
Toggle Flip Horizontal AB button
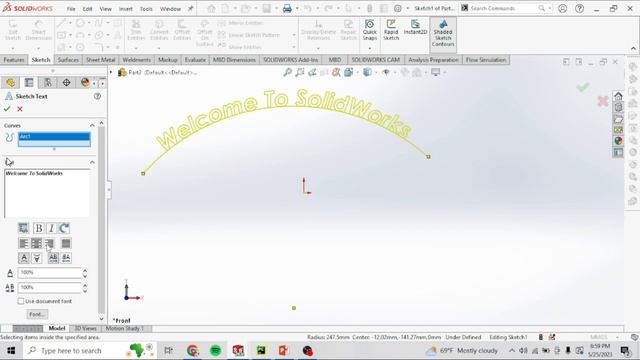coord(53,258)
